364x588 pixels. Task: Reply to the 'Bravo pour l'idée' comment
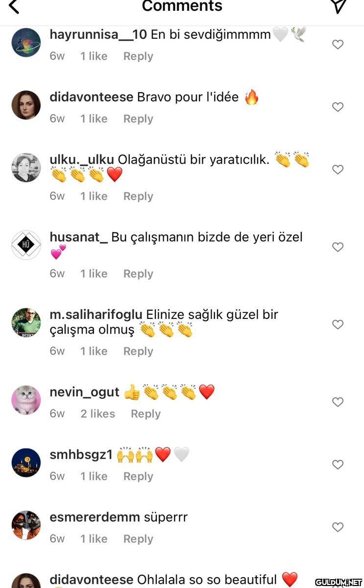pos(138,119)
